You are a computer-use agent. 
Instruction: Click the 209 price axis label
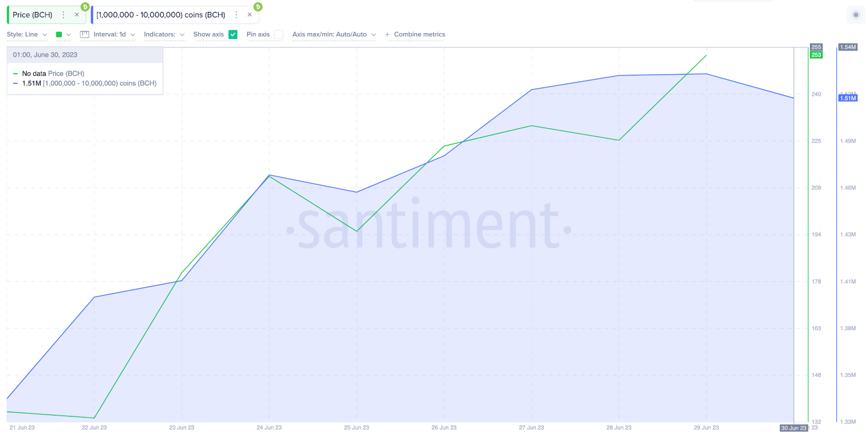coord(816,187)
